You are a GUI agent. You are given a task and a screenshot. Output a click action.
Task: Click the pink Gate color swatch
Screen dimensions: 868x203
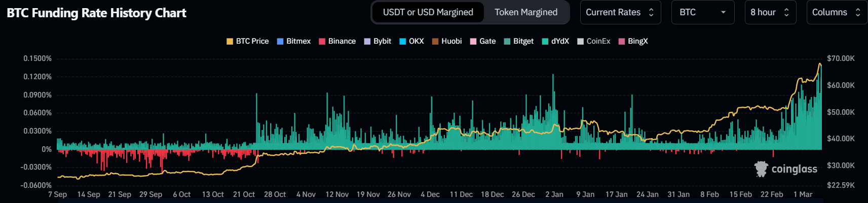click(x=473, y=41)
